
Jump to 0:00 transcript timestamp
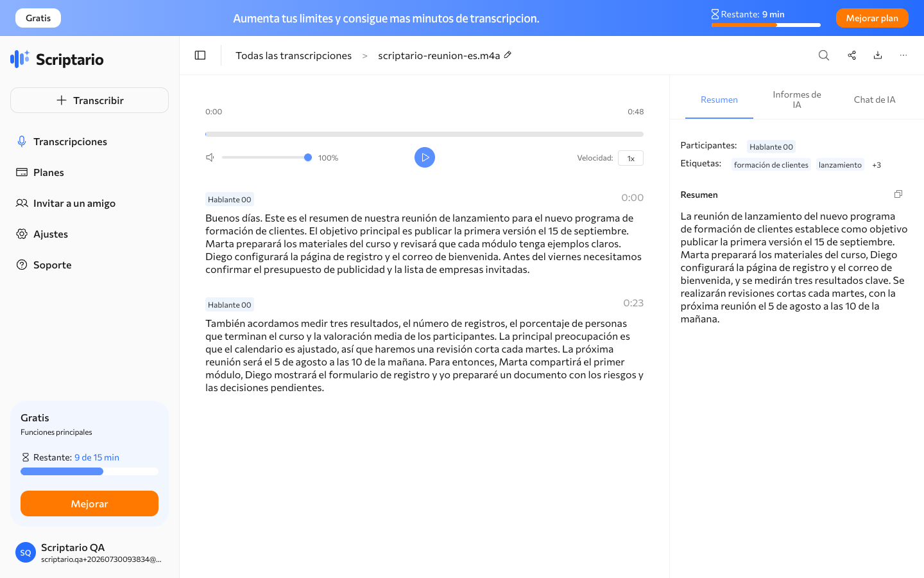pos(632,198)
